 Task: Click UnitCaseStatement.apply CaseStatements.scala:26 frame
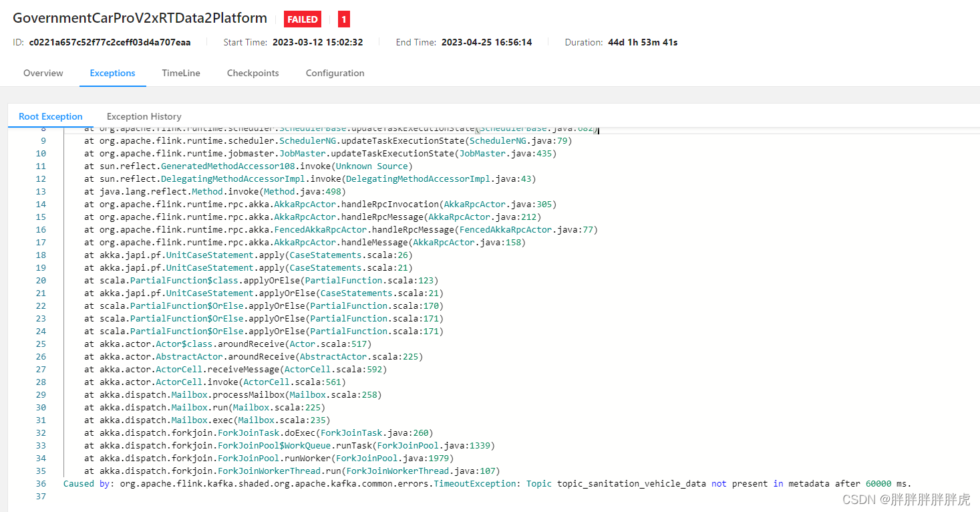(x=249, y=255)
